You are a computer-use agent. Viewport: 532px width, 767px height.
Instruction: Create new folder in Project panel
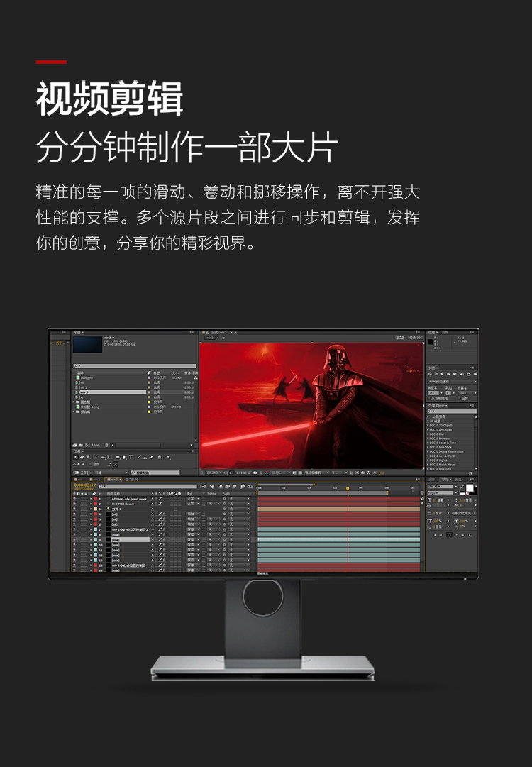(x=81, y=445)
